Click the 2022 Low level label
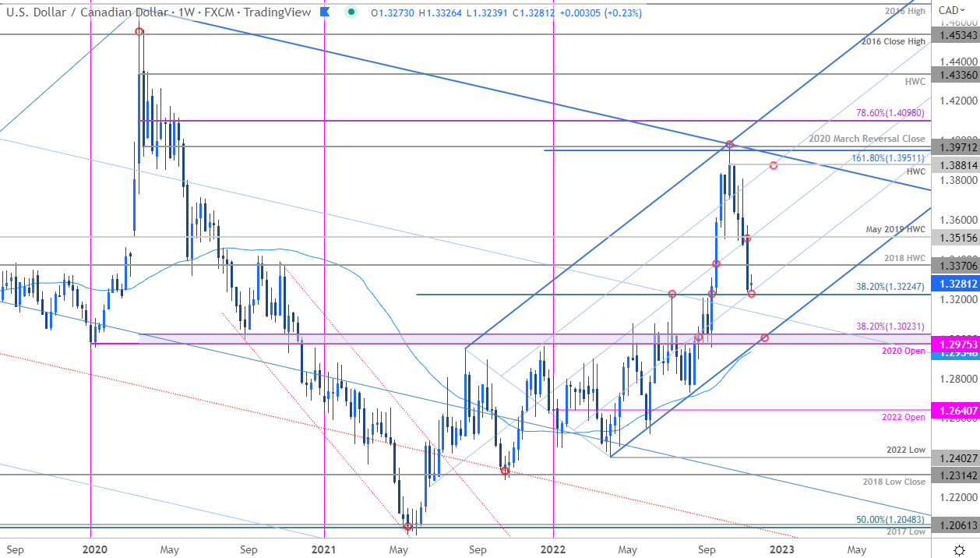Screen dimensions: 980x558 pyautogui.click(x=906, y=450)
